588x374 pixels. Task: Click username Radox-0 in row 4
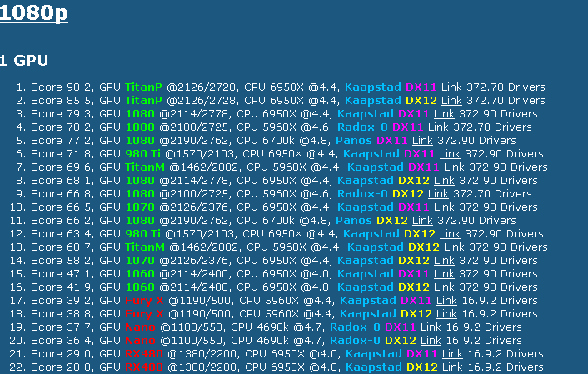(x=362, y=127)
